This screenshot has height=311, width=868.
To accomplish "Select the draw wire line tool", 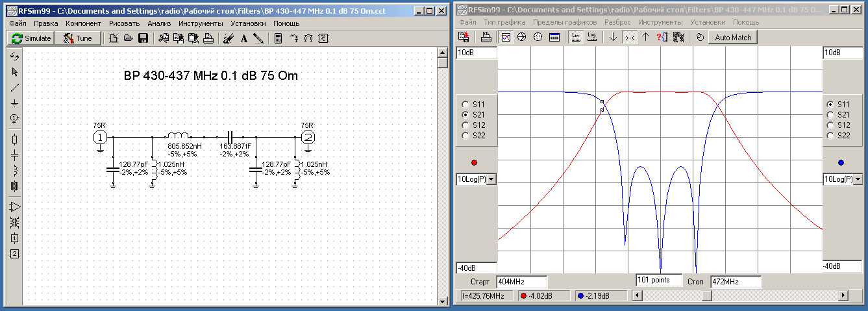I will coord(15,88).
